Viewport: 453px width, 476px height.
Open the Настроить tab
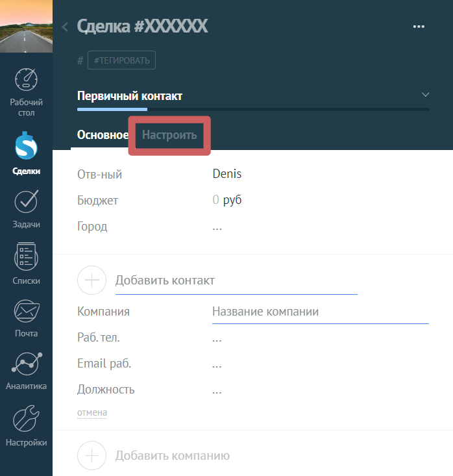169,135
